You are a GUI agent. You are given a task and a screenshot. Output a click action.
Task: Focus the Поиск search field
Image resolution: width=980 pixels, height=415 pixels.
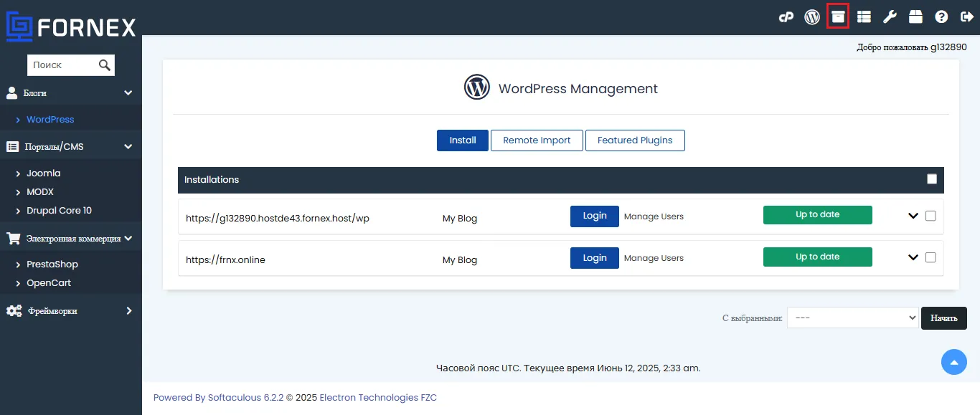pos(62,65)
